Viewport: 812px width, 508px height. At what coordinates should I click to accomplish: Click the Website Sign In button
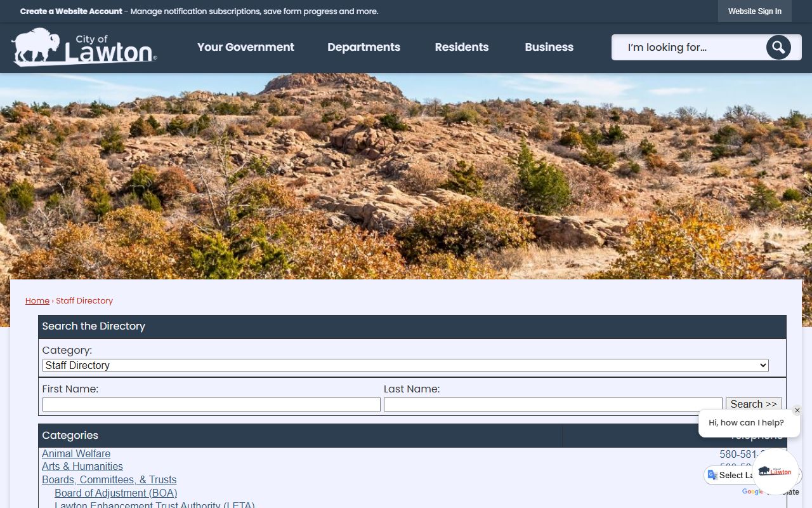coord(755,11)
